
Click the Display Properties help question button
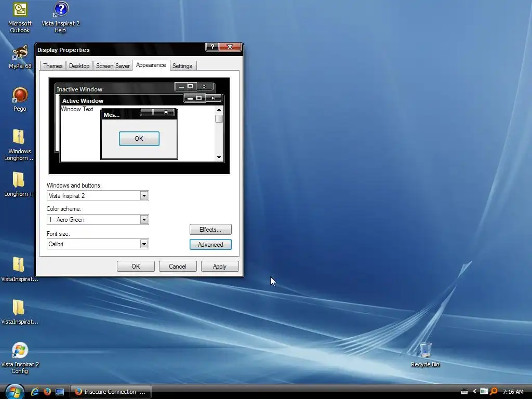(212, 47)
